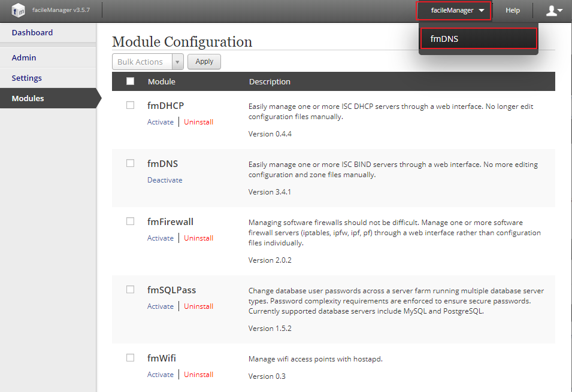Activate the fmDHCP module
This screenshot has height=392, width=572.
(x=160, y=122)
